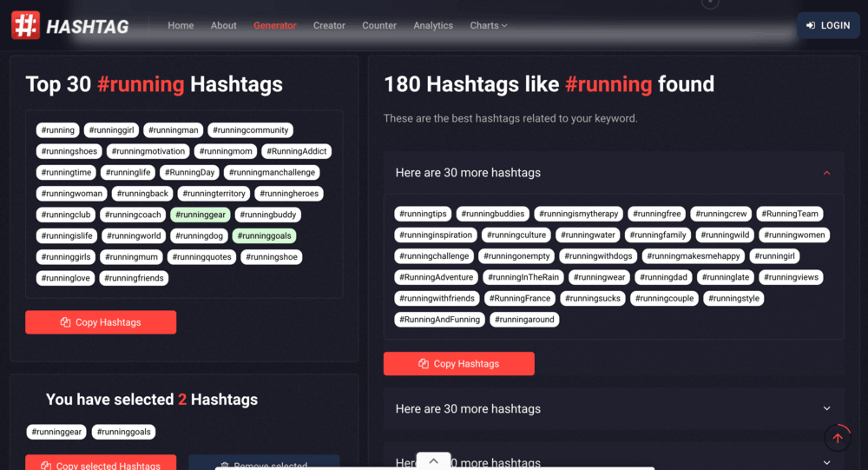Click the Remove selected button

tap(264, 464)
